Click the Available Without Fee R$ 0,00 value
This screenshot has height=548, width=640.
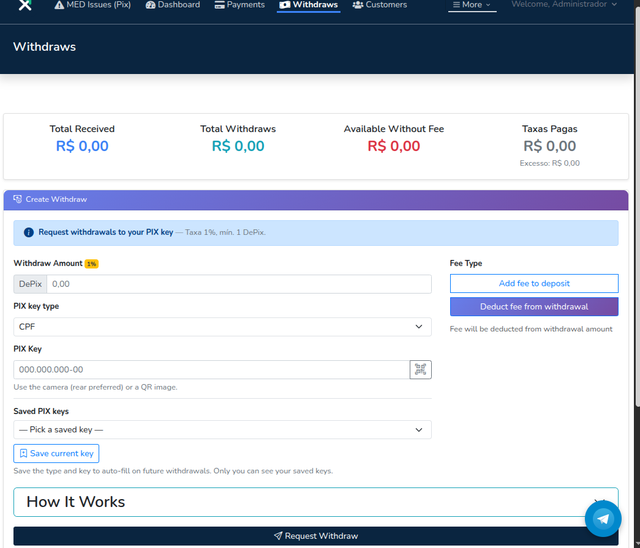point(393,146)
